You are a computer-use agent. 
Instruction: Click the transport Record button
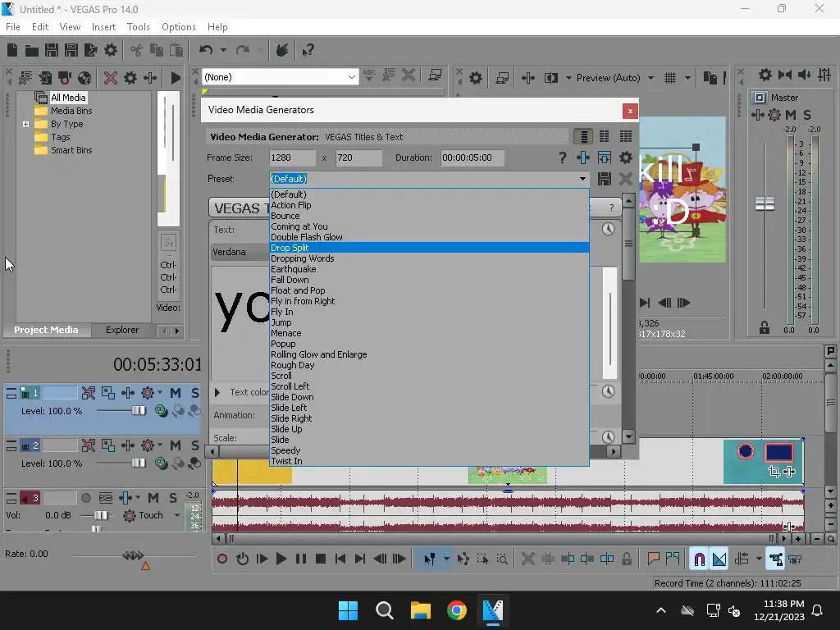point(222,559)
